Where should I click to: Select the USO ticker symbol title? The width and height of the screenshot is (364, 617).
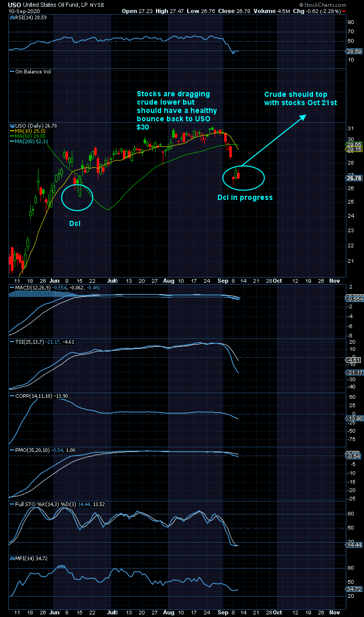coord(15,4)
